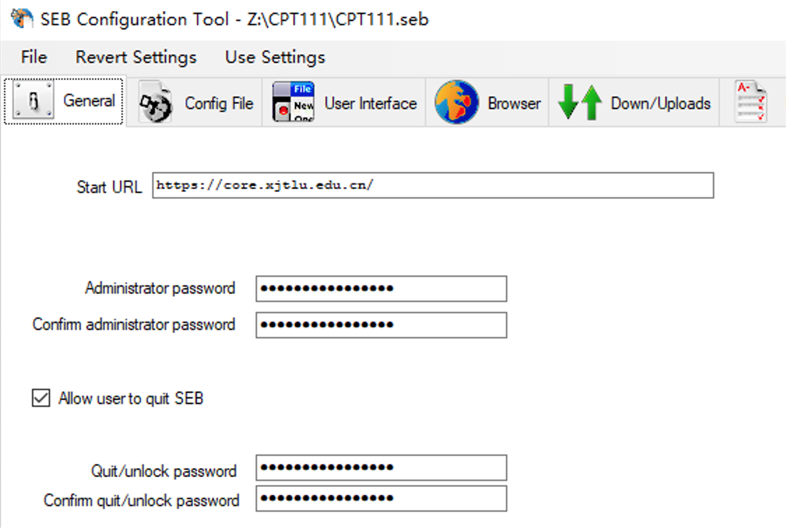Viewport: 788px width, 532px height.
Task: Open the File menu
Action: tap(34, 57)
